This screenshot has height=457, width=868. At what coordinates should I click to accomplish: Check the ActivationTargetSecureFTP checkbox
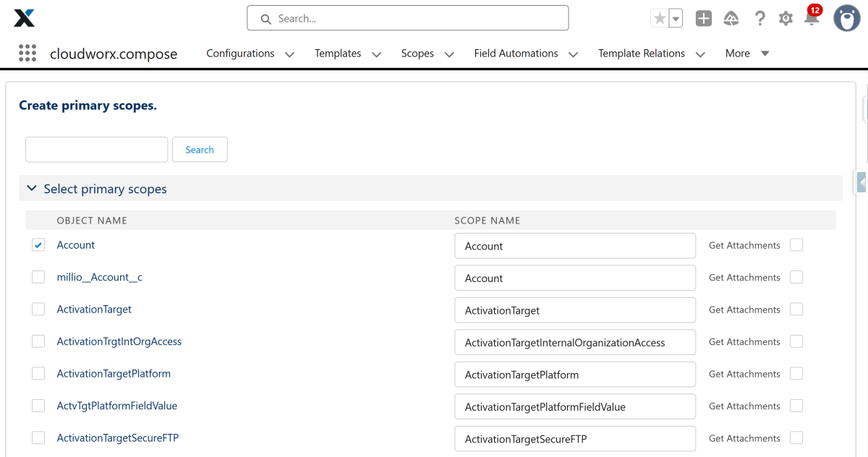[x=38, y=438]
